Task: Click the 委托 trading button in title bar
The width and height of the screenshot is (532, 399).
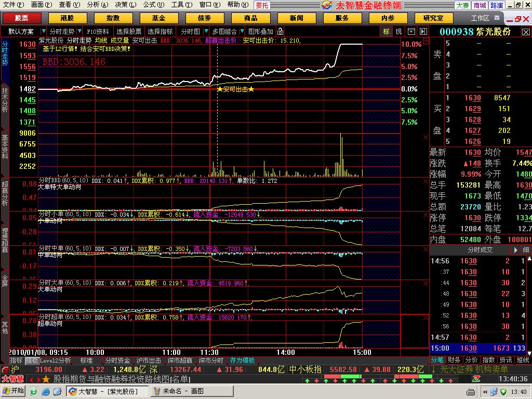Action: (262, 5)
